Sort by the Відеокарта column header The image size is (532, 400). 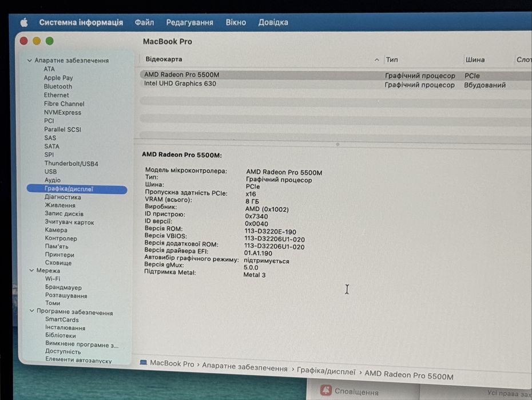click(x=164, y=60)
